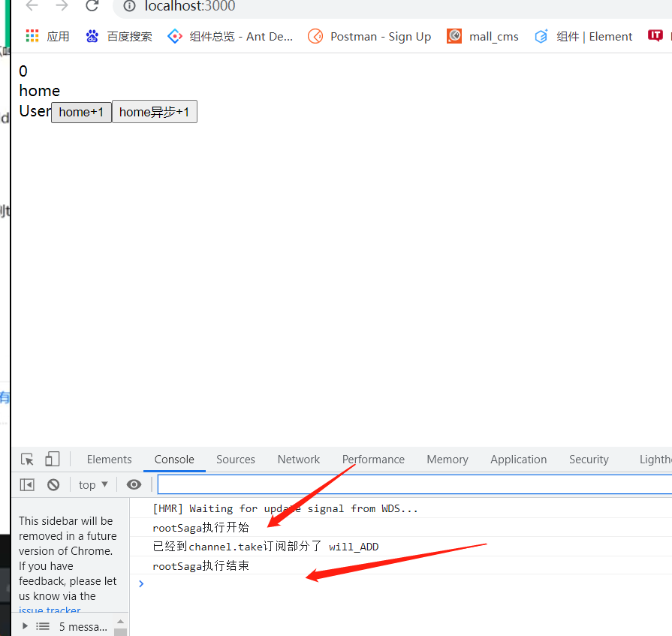Switch to the Console tab
The height and width of the screenshot is (636, 672).
[x=174, y=460]
